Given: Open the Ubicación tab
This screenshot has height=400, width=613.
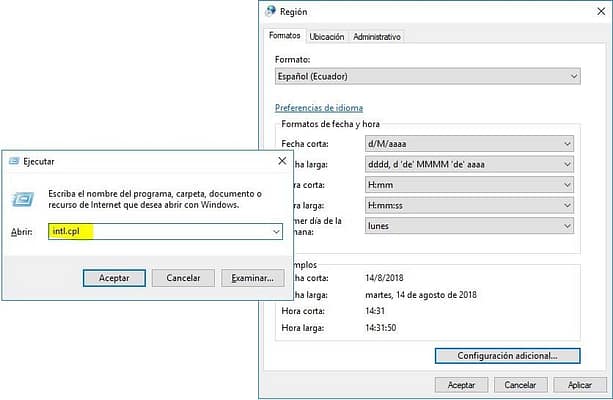Looking at the screenshot, I should pyautogui.click(x=326, y=37).
